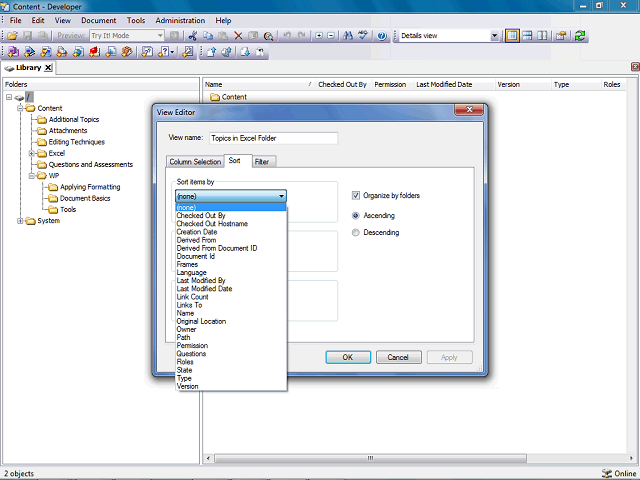Click the ABC spell check icon
Image resolution: width=640 pixels, height=480 pixels.
point(363,36)
